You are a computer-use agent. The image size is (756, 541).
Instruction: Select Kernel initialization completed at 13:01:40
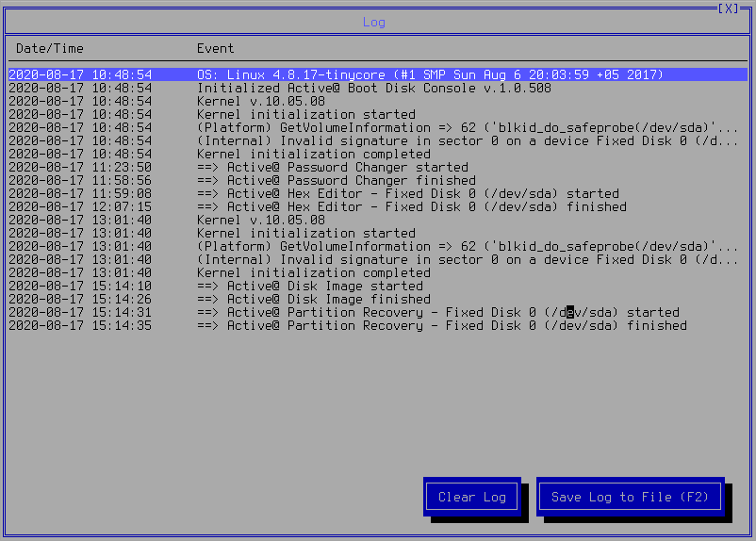(378, 272)
